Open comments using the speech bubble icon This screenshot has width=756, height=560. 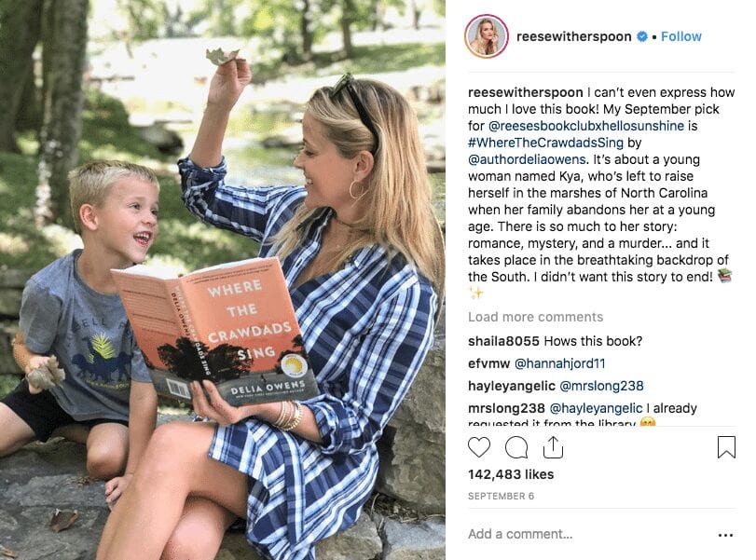(x=515, y=447)
